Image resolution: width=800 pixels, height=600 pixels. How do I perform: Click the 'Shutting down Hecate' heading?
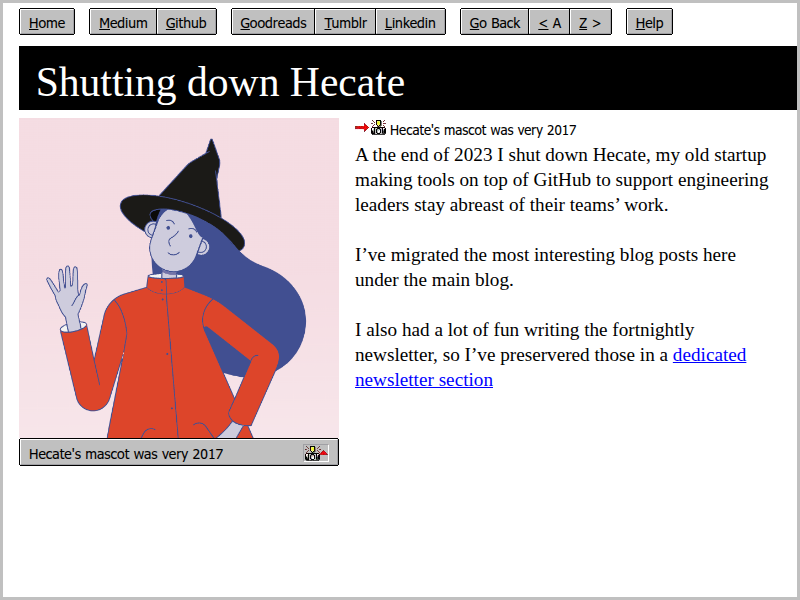point(220,82)
